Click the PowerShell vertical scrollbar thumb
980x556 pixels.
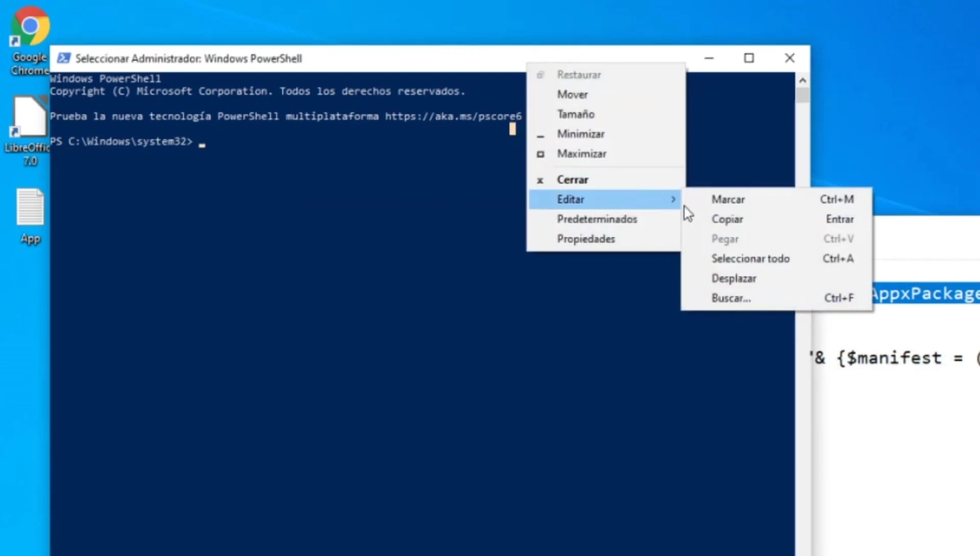tap(802, 95)
